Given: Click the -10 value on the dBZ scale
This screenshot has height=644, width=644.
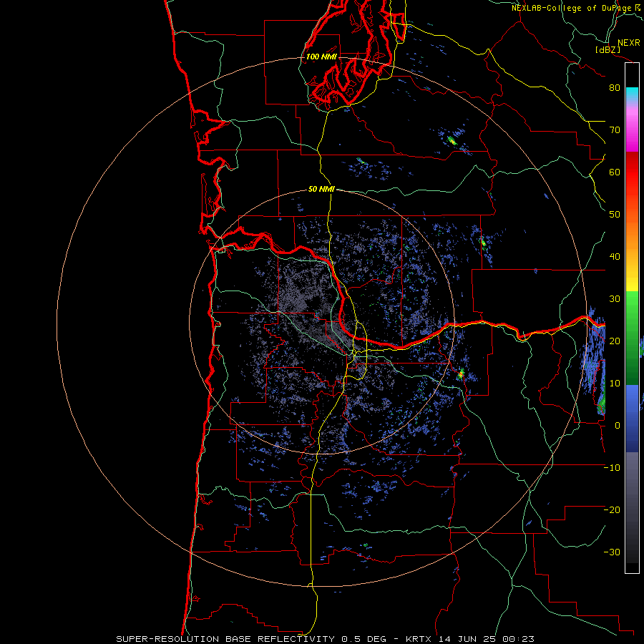Looking at the screenshot, I should 612,468.
